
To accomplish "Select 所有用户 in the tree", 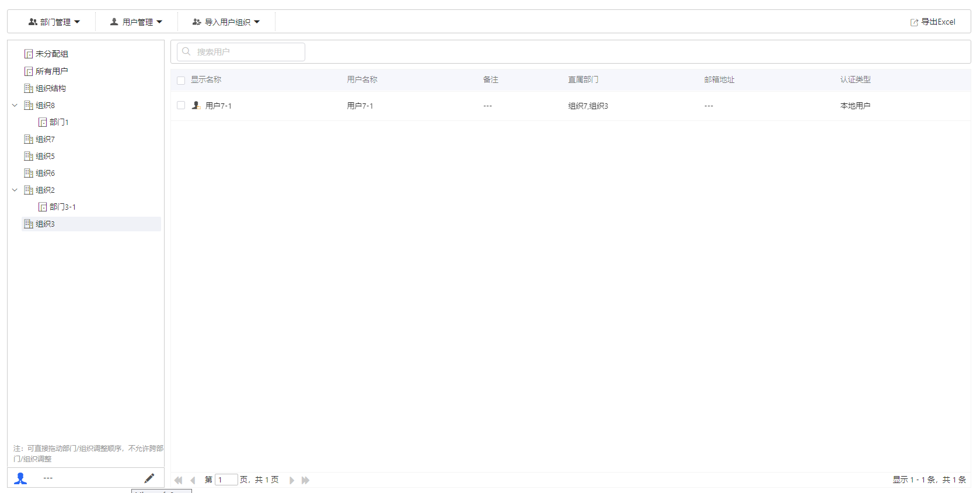I will tap(52, 71).
